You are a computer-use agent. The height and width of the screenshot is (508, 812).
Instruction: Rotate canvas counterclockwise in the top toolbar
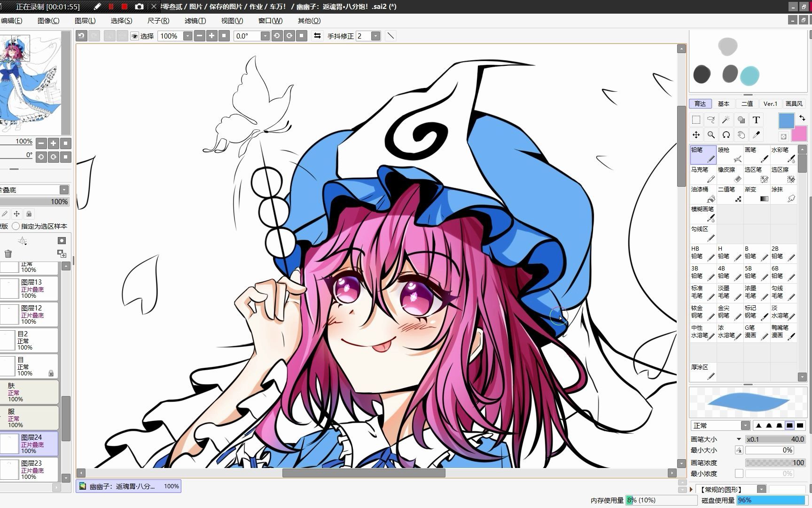pos(277,36)
